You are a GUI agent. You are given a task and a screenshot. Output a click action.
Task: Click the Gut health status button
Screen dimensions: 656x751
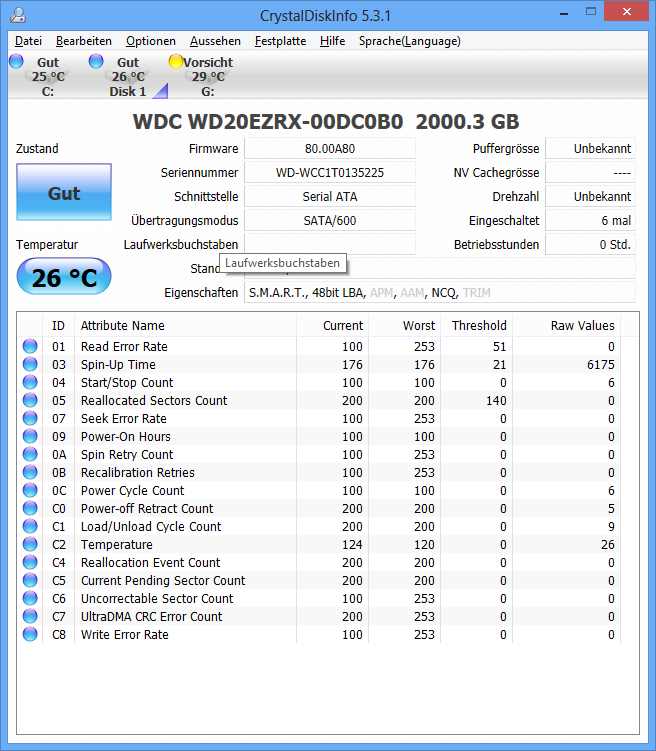click(64, 192)
